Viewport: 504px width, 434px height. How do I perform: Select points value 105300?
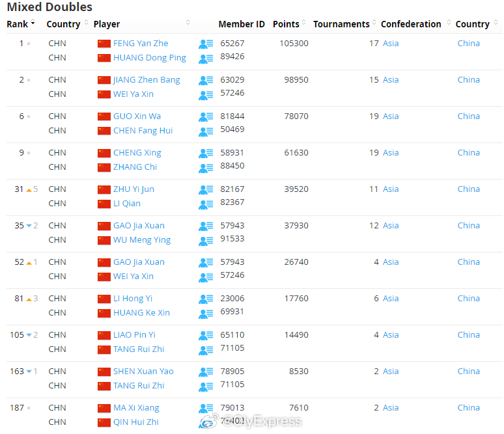[x=294, y=44]
